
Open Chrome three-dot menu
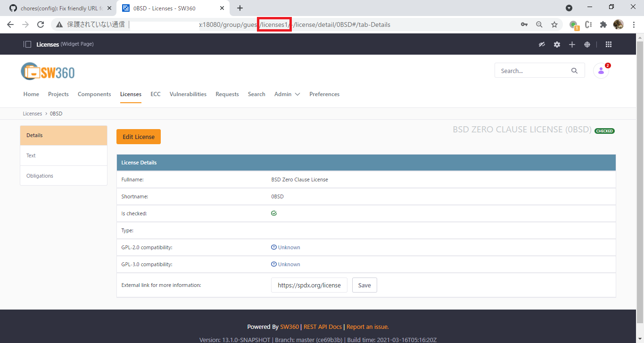click(x=634, y=24)
